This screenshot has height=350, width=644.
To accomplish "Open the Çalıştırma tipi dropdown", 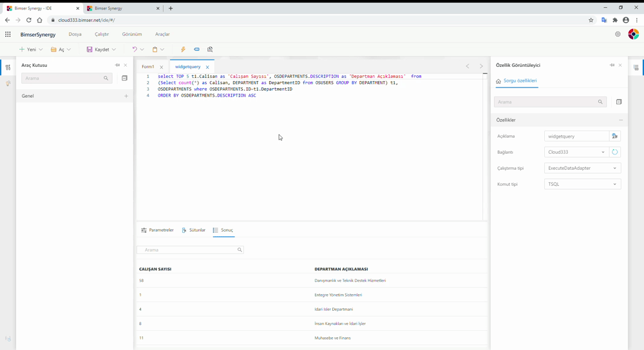I will (582, 169).
